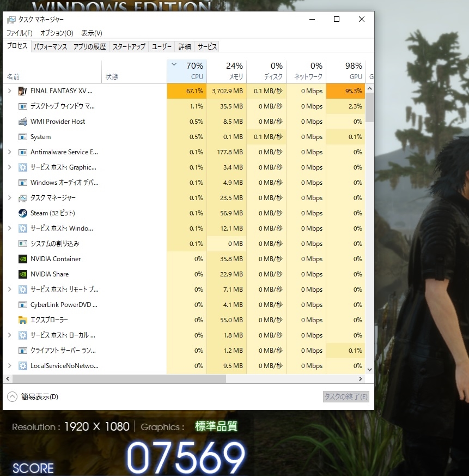469x476 pixels.
Task: Click the サービス ホスト: Windo gear icon
Action: [x=23, y=228]
